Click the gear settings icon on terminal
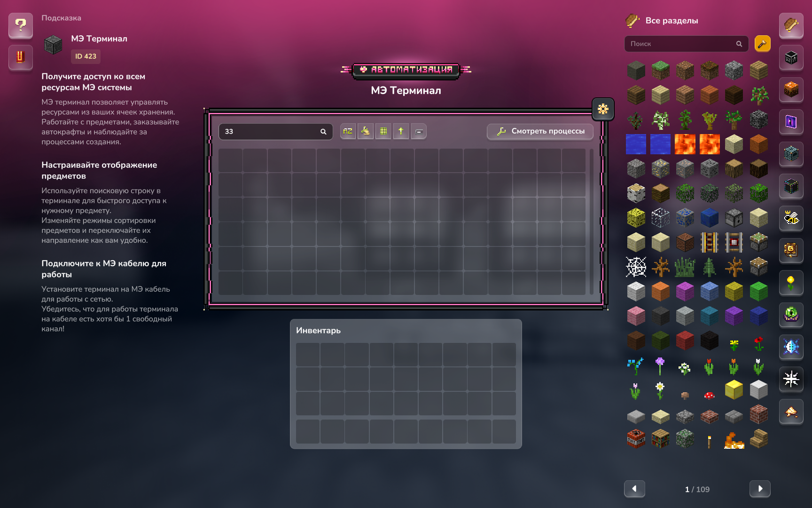Image resolution: width=812 pixels, height=508 pixels. pos(603,109)
